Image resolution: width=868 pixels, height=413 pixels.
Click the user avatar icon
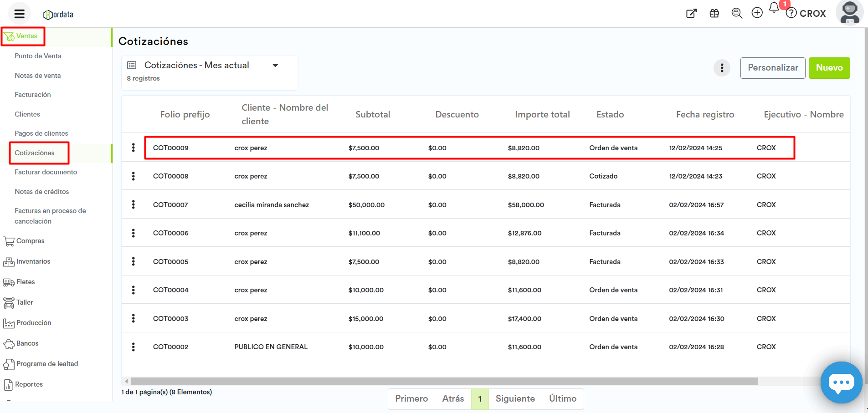pyautogui.click(x=849, y=12)
